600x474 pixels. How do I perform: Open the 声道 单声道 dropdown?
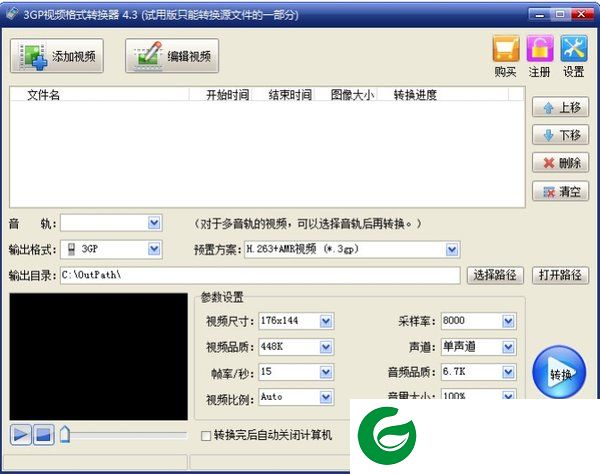[x=508, y=347]
